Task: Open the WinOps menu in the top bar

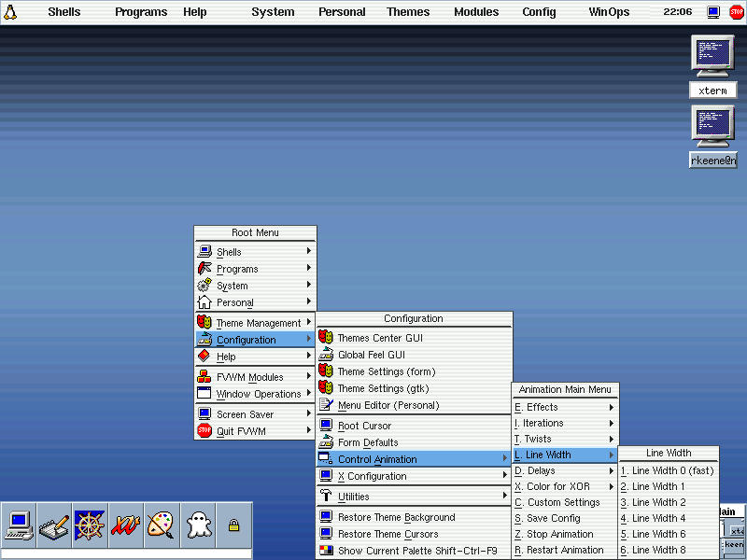Action: click(x=609, y=12)
